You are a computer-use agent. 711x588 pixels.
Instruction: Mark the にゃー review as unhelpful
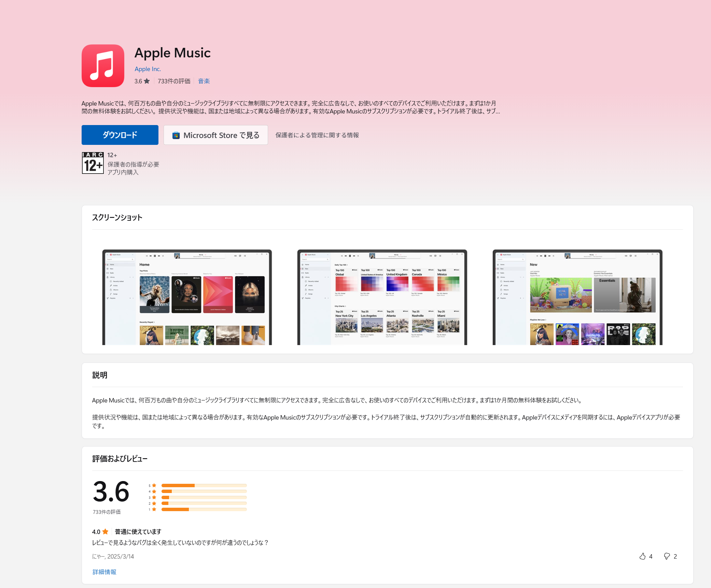coord(670,557)
